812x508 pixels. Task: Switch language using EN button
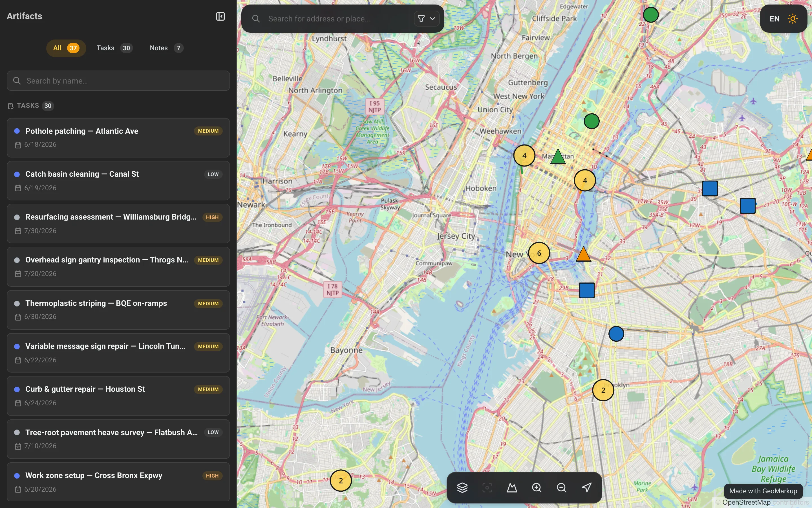775,19
